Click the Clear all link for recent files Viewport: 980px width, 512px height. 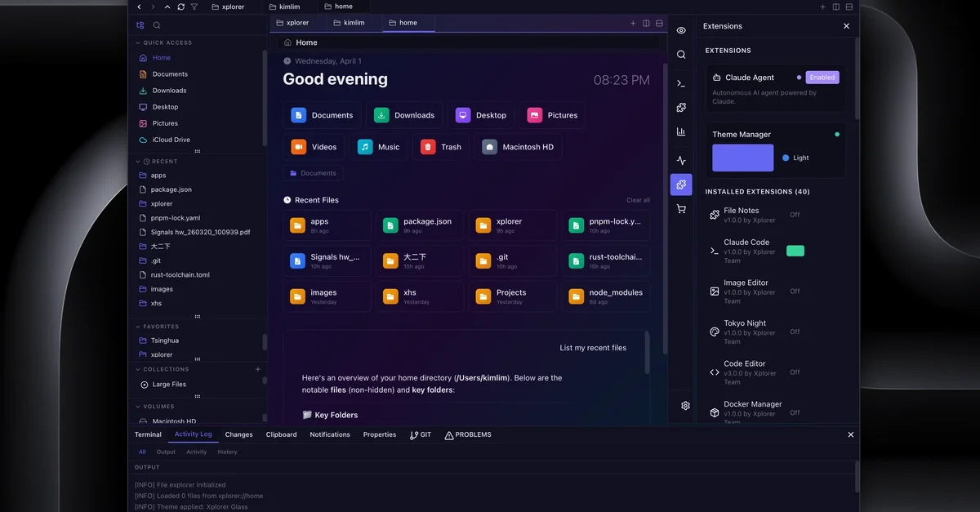click(638, 200)
